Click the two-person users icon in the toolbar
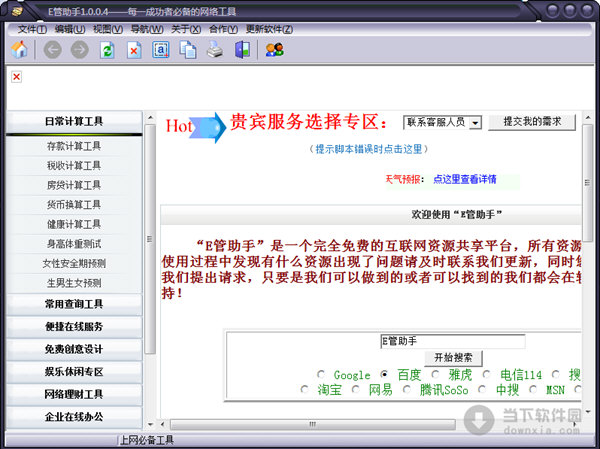 tap(274, 50)
